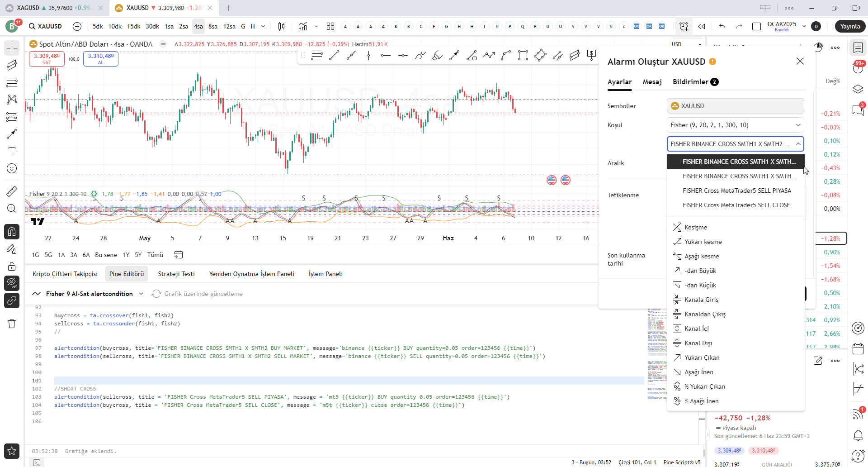Pick the ruler measure tool
The image size is (868, 467).
[x=12, y=191]
